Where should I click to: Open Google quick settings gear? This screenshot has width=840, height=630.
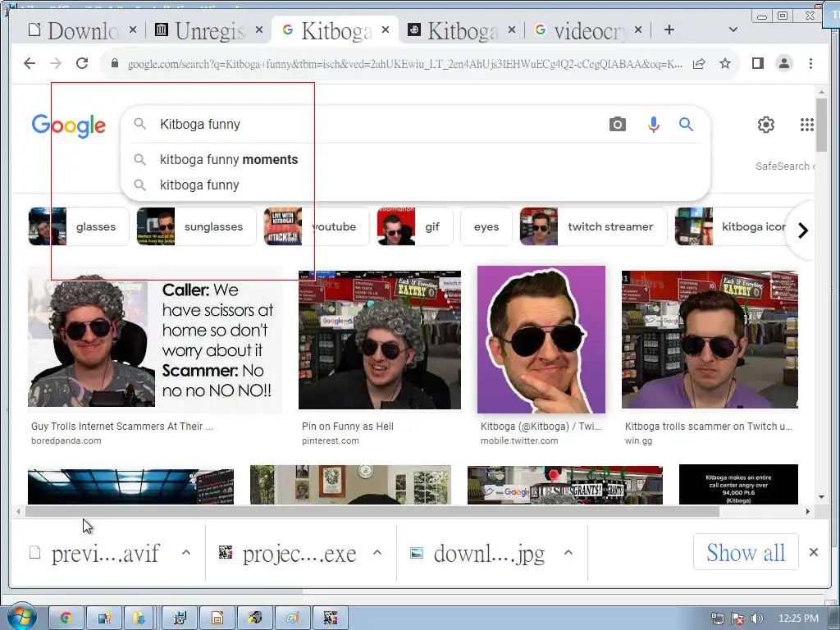[x=766, y=125]
